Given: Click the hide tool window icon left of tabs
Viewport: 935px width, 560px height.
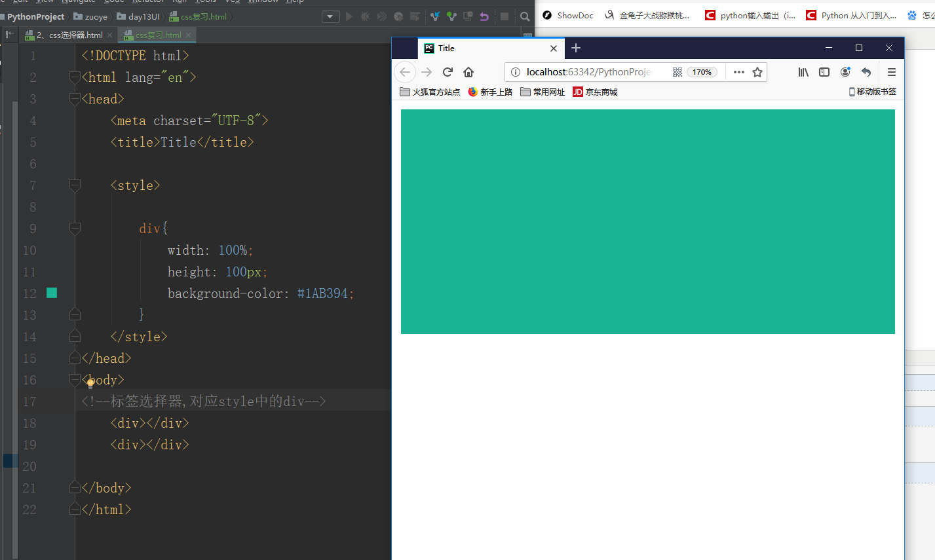Looking at the screenshot, I should [x=10, y=34].
